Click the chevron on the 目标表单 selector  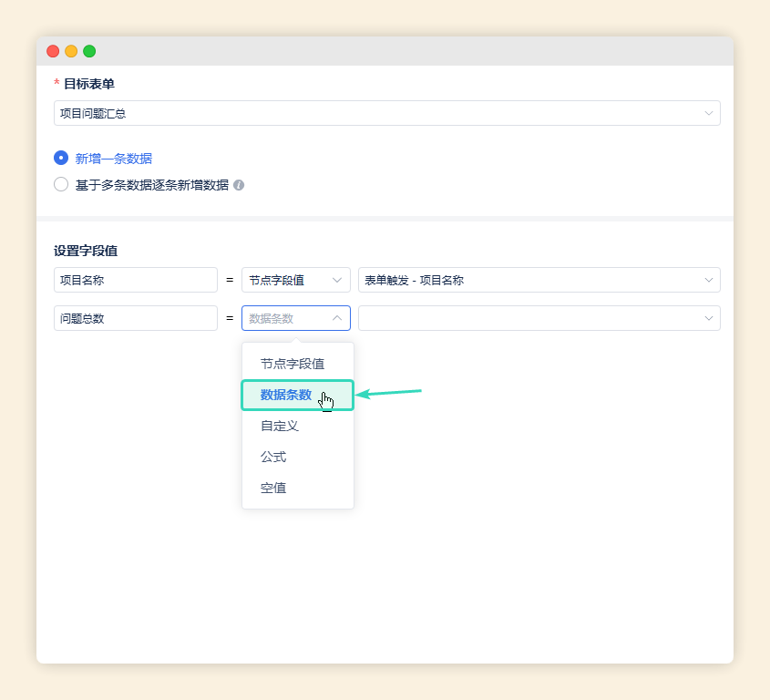click(x=709, y=111)
